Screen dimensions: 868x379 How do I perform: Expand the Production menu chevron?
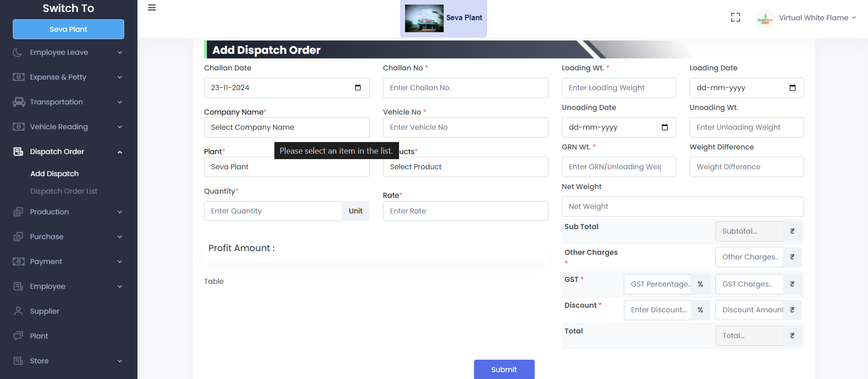120,212
